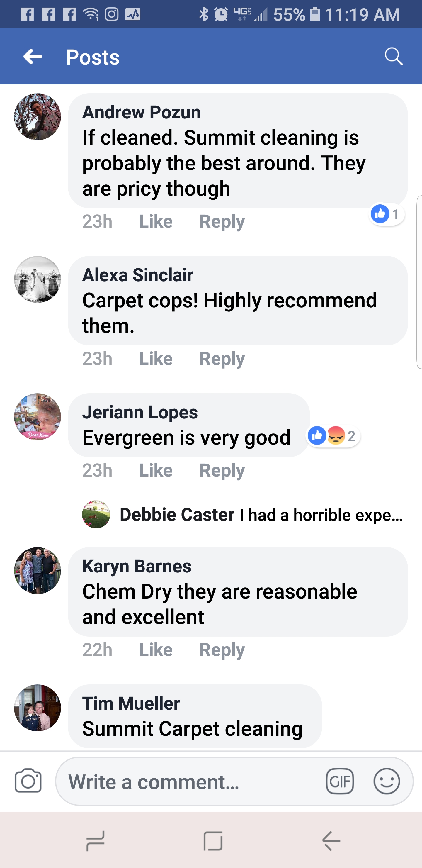This screenshot has width=422, height=868.
Task: Like Andrew Pozun's comment
Action: pos(156,221)
